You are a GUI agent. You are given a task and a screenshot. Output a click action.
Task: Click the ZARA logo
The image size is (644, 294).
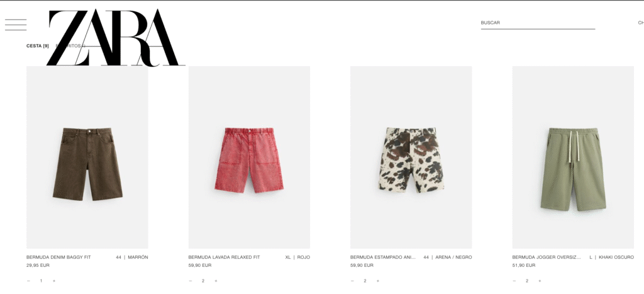(x=115, y=38)
